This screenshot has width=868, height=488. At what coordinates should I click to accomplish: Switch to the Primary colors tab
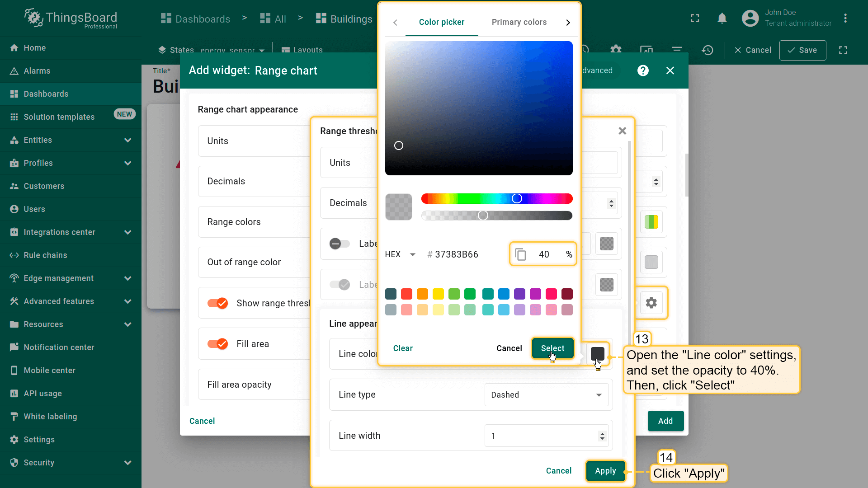click(x=519, y=22)
